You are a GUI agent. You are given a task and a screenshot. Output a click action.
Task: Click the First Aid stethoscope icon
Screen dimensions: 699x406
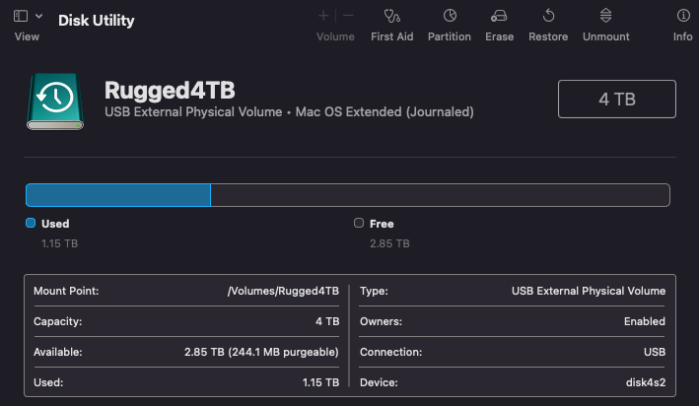click(x=391, y=16)
